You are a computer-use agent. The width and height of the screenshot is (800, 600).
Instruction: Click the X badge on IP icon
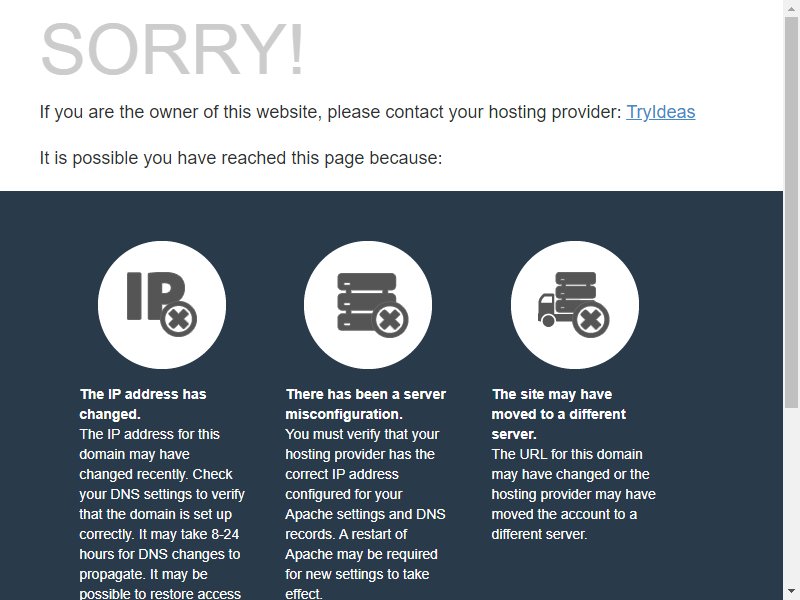(179, 319)
